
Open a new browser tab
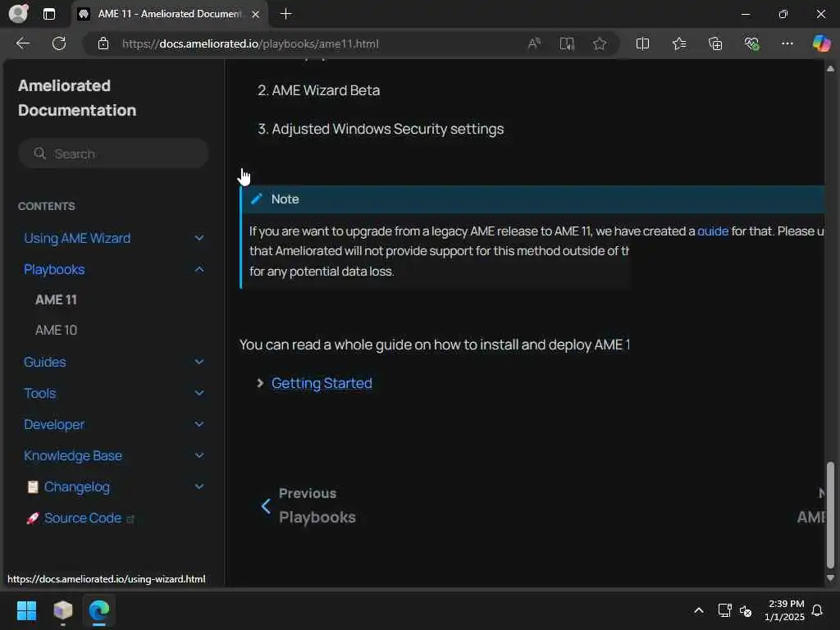(x=286, y=14)
